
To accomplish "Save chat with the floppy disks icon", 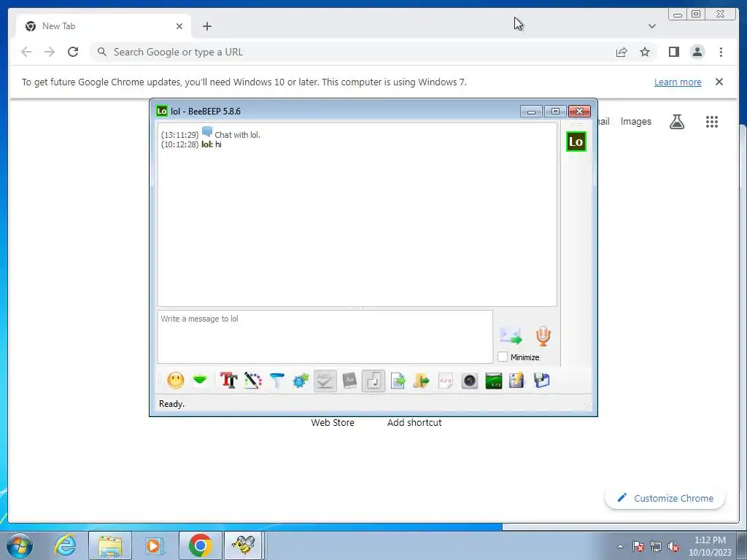I will [542, 381].
